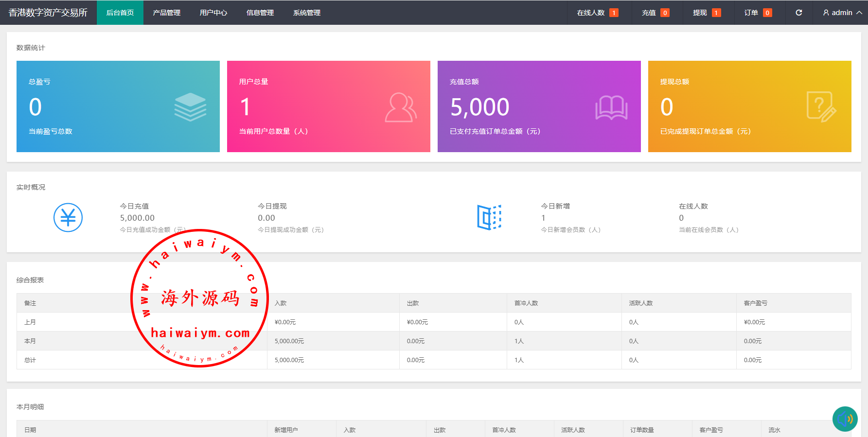Expand the 产品管理 menu

[x=167, y=13]
